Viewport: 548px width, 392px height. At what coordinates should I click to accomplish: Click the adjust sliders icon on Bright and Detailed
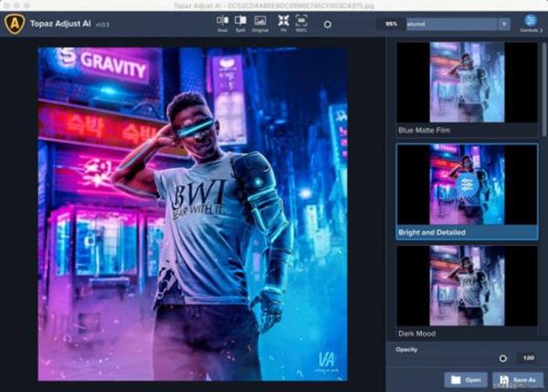point(467,184)
